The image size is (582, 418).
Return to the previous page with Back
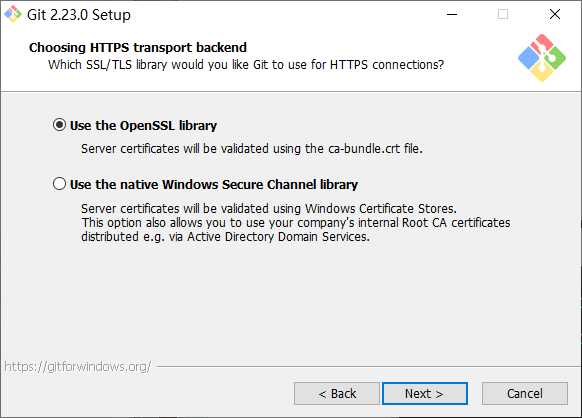point(337,393)
